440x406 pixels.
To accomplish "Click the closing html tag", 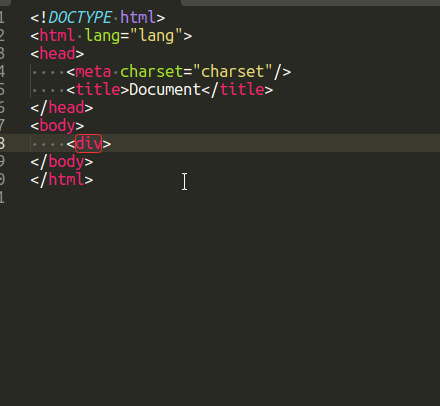I will coord(62,180).
